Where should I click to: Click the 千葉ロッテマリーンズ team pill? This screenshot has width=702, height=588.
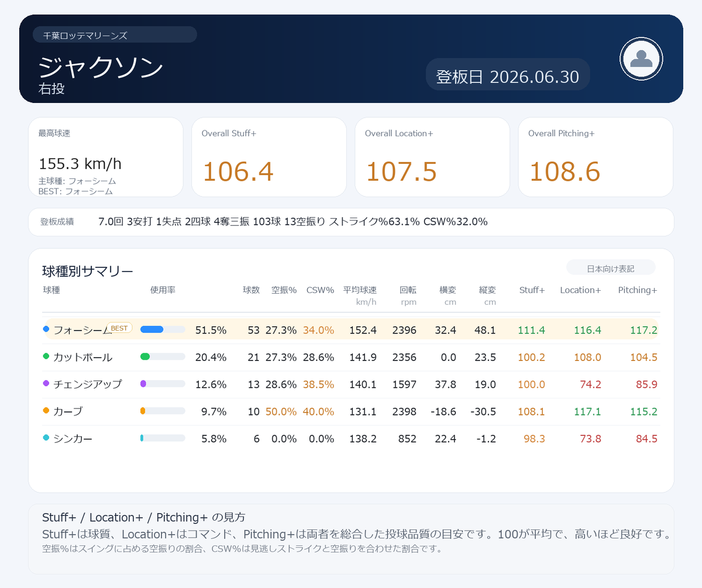pyautogui.click(x=115, y=35)
